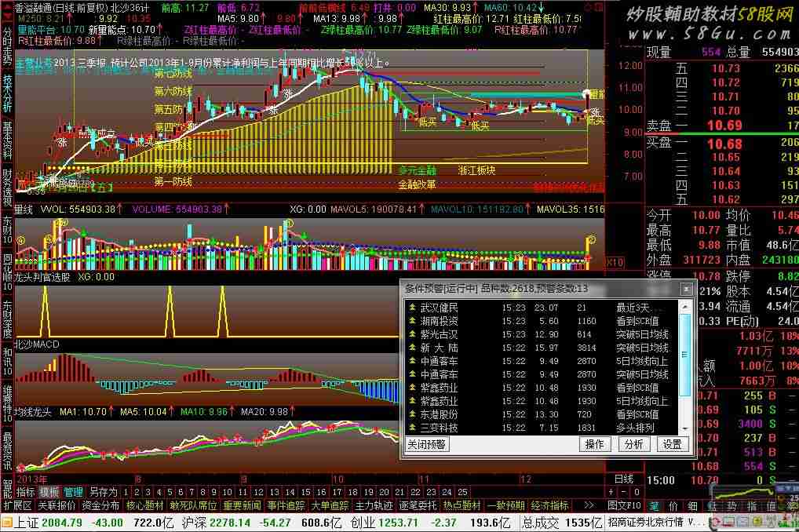
Task: Open the 一致预期 tab
Action: [x=506, y=505]
